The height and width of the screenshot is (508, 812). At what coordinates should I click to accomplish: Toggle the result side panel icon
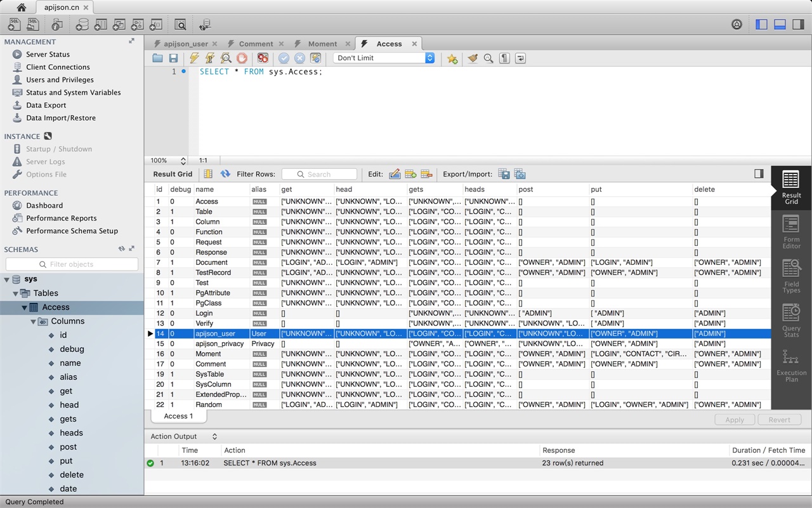(759, 173)
